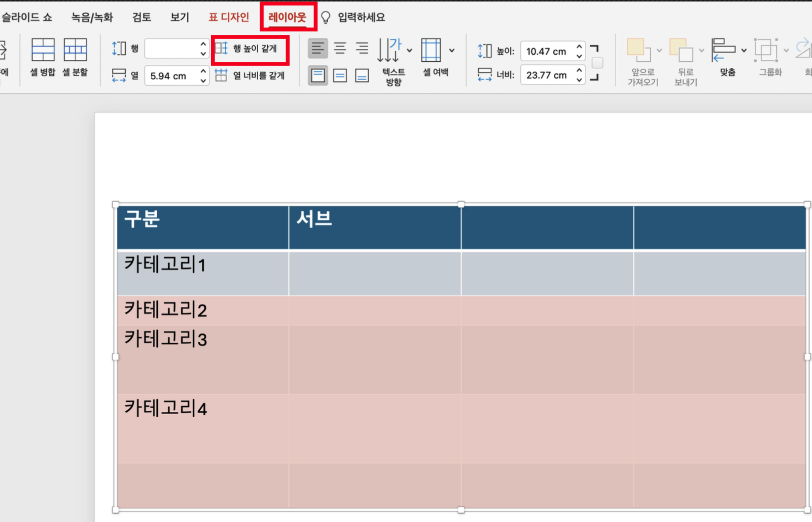The height and width of the screenshot is (522, 812).
Task: Expand 뒤로 보내기 dropdown arrow
Action: 702,50
